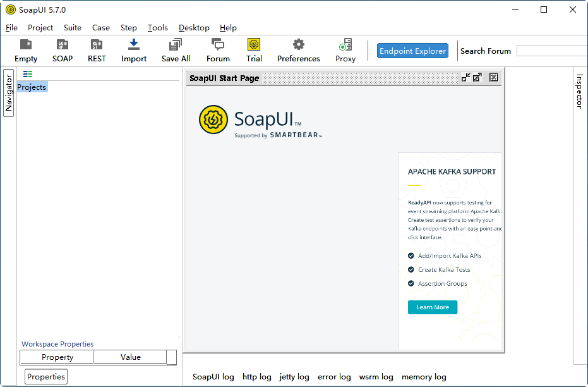Save all projects with Save All
This screenshot has width=588, height=387.
tap(176, 51)
